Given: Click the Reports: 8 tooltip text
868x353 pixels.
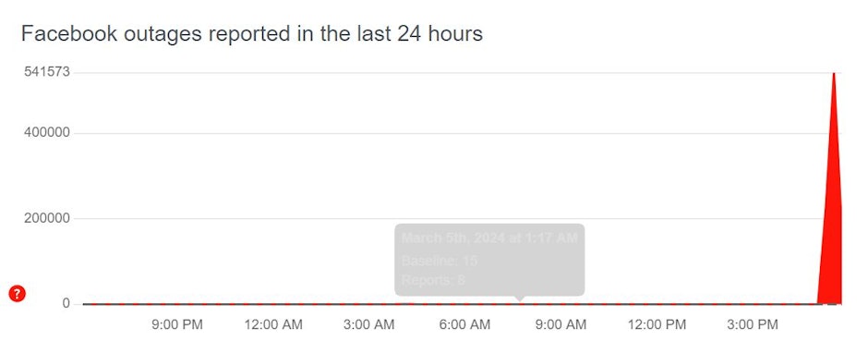Looking at the screenshot, I should pos(433,280).
